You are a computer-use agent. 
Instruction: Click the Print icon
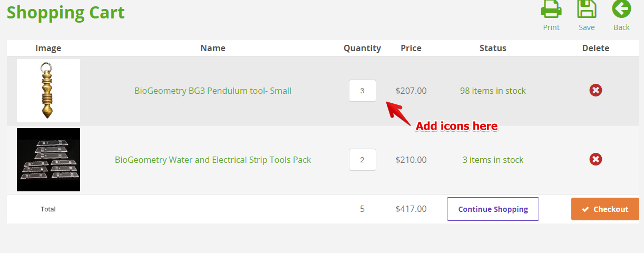click(x=551, y=9)
